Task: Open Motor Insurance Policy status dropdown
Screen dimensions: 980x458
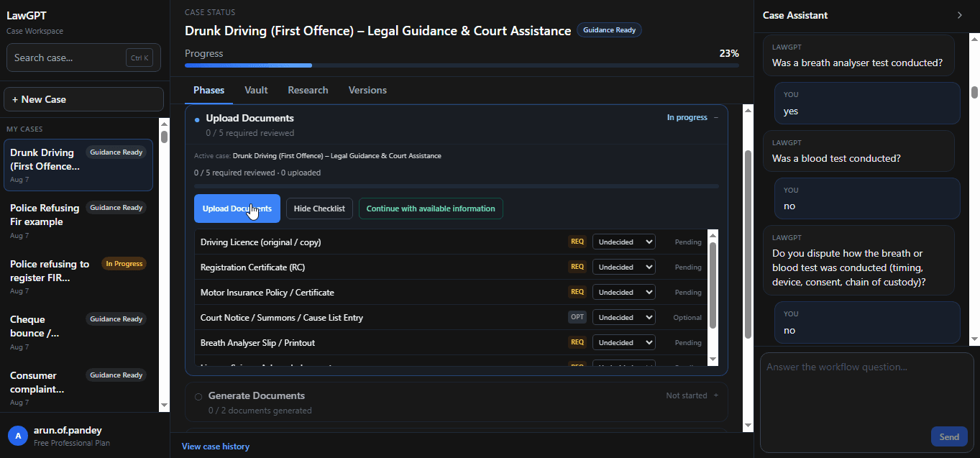Action: pyautogui.click(x=624, y=292)
